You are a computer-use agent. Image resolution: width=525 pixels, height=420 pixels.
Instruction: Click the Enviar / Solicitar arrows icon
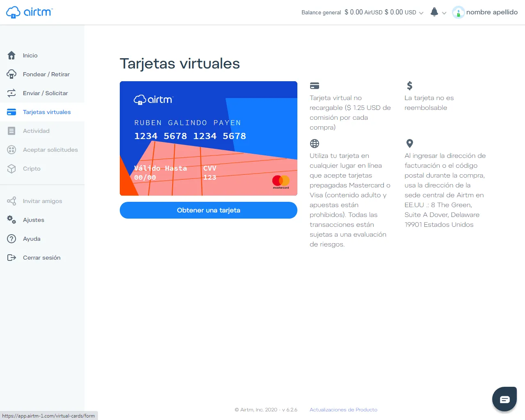click(11, 93)
